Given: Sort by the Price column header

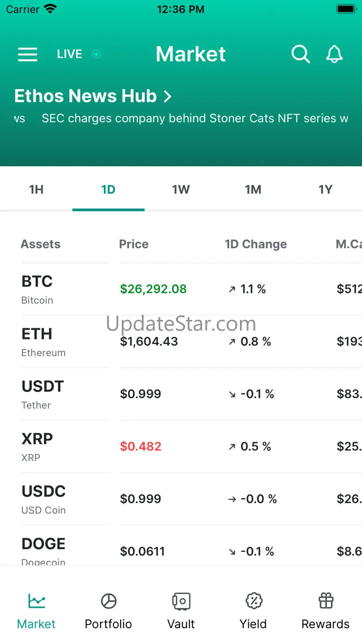Looking at the screenshot, I should [134, 244].
